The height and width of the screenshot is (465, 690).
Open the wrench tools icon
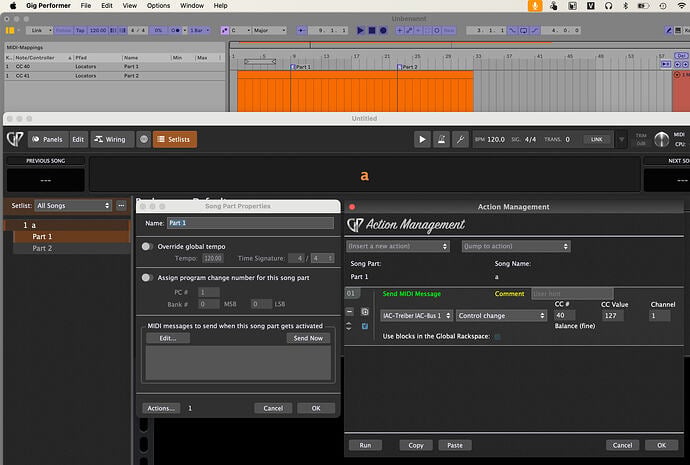click(x=460, y=139)
